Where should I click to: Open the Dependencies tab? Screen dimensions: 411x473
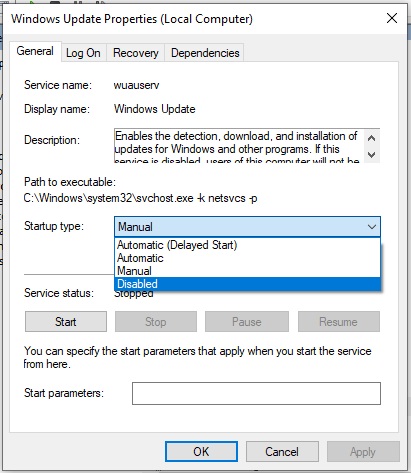point(205,53)
